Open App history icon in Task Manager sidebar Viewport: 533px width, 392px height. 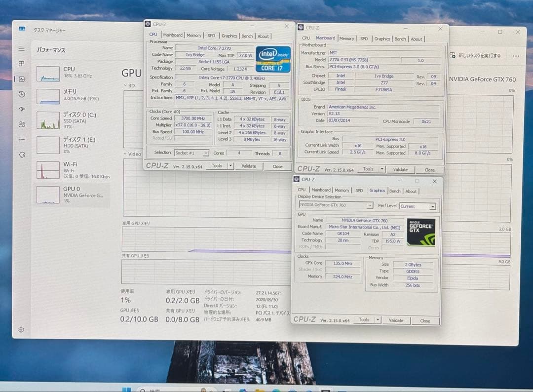click(22, 94)
